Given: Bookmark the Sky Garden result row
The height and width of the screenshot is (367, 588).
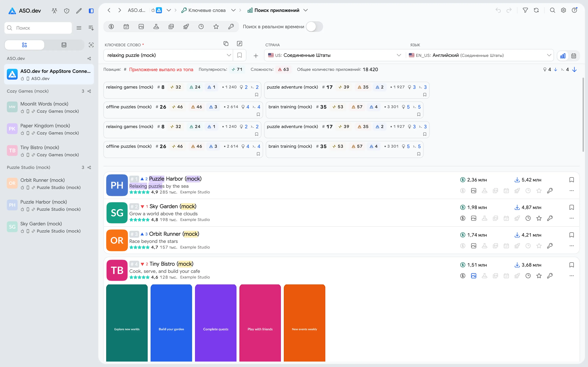Looking at the screenshot, I should (x=571, y=208).
